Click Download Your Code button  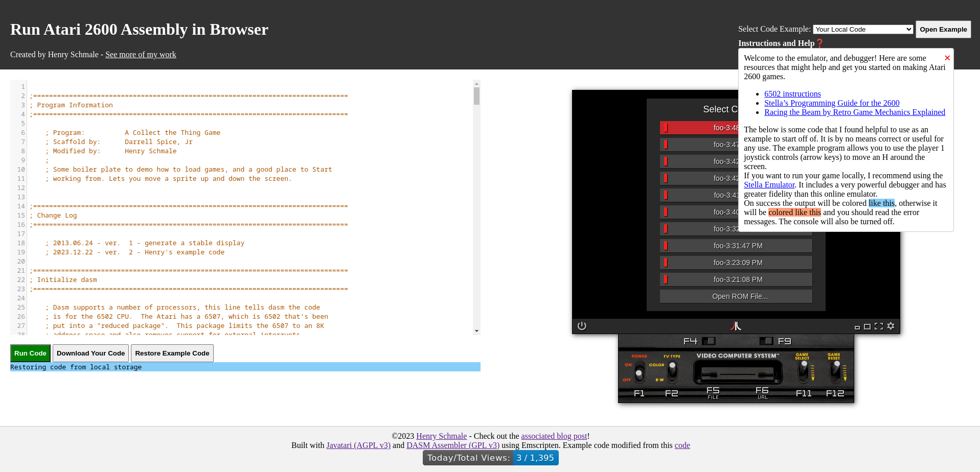(x=90, y=353)
